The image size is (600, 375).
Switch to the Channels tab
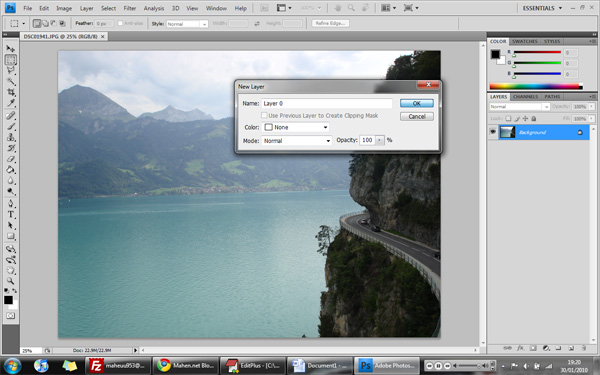click(525, 97)
